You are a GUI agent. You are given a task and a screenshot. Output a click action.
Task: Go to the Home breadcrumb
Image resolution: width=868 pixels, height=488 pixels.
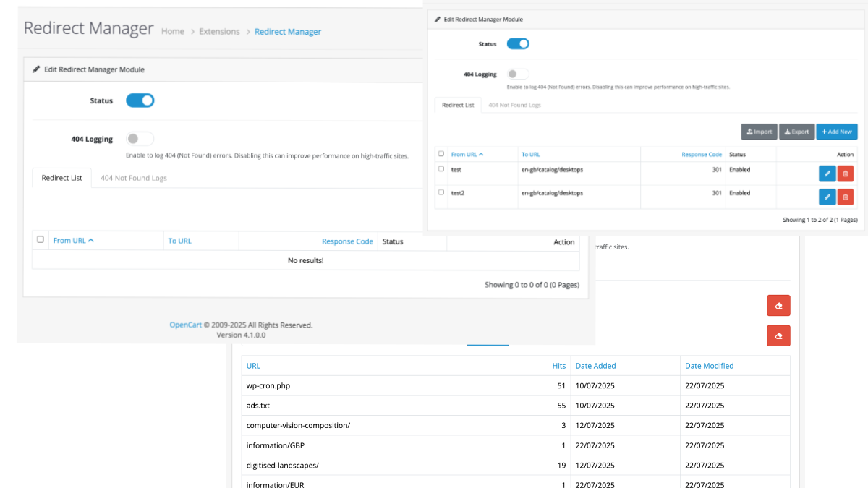coord(173,31)
